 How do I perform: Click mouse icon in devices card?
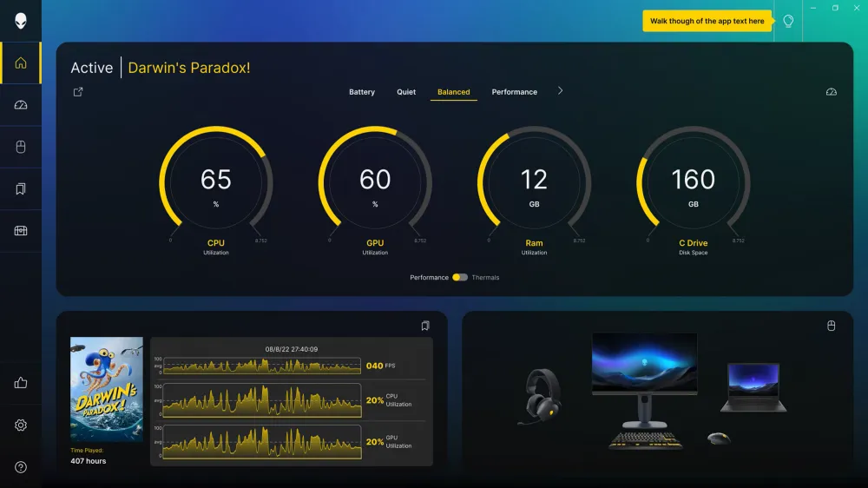point(831,326)
